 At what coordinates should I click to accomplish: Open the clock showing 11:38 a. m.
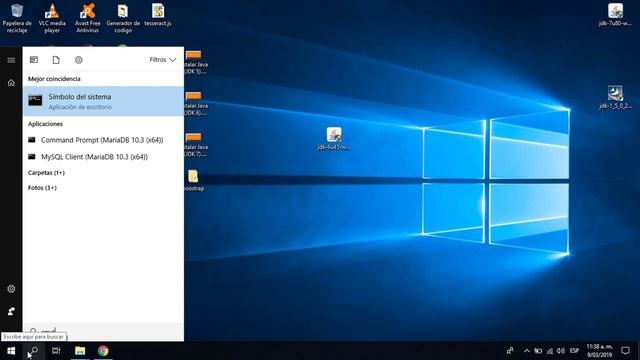[x=599, y=351]
